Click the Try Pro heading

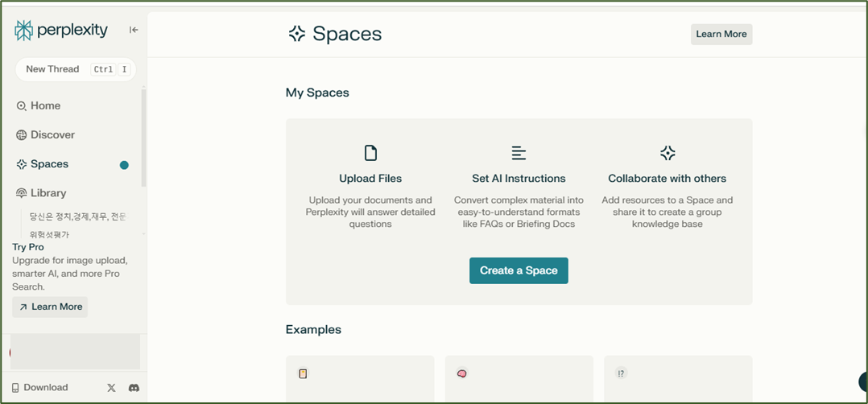click(28, 247)
